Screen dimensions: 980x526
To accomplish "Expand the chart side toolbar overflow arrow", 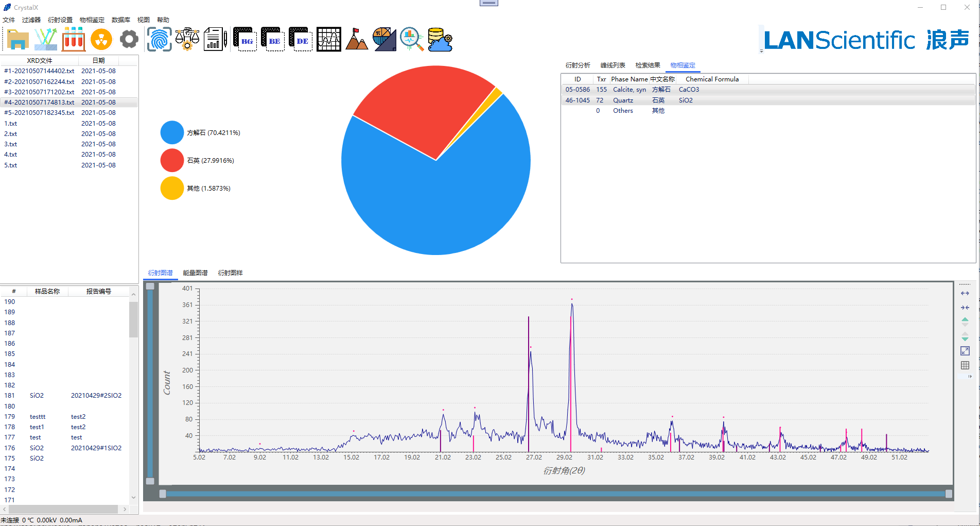I will click(x=970, y=377).
